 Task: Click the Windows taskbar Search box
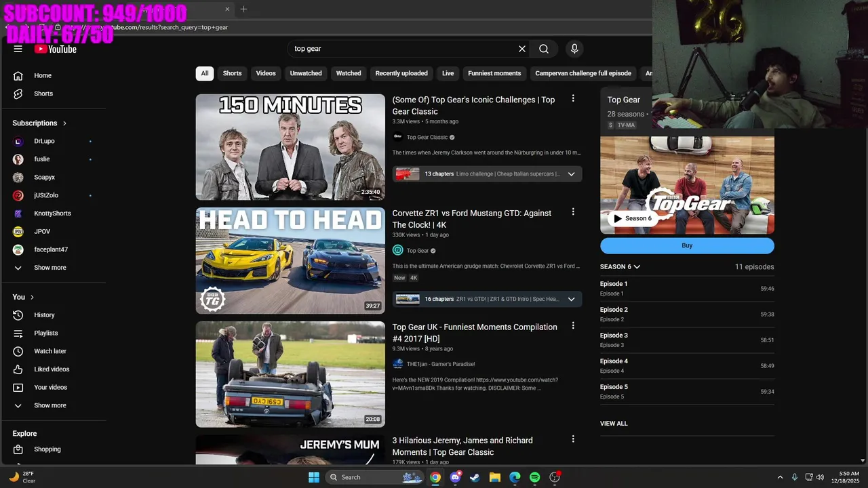click(374, 477)
